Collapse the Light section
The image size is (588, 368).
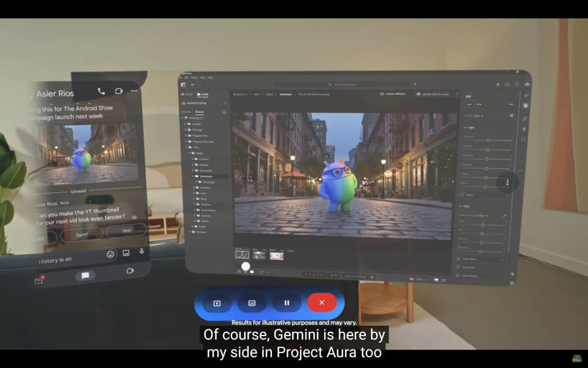click(x=466, y=128)
